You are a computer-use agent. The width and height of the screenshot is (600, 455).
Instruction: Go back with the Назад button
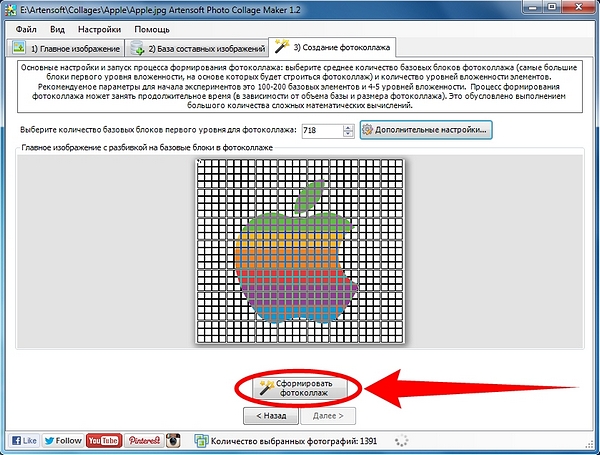(x=271, y=416)
